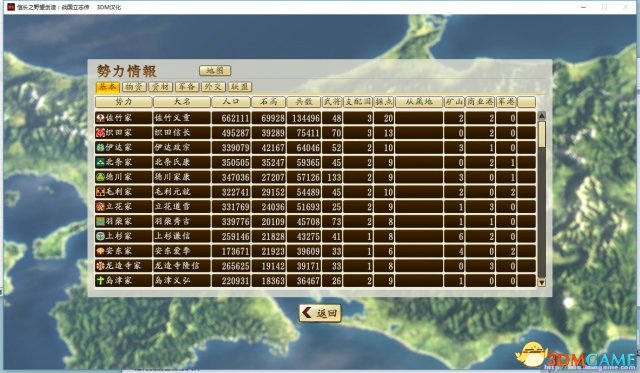Sort the table by 人口 column header
This screenshot has height=373, width=640.
pyautogui.click(x=231, y=102)
